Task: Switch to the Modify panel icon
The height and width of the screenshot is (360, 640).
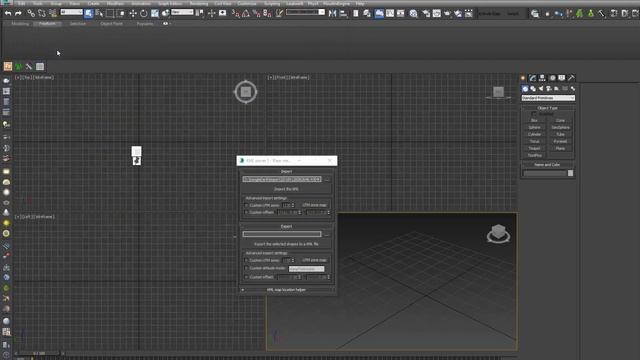Action: [533, 78]
